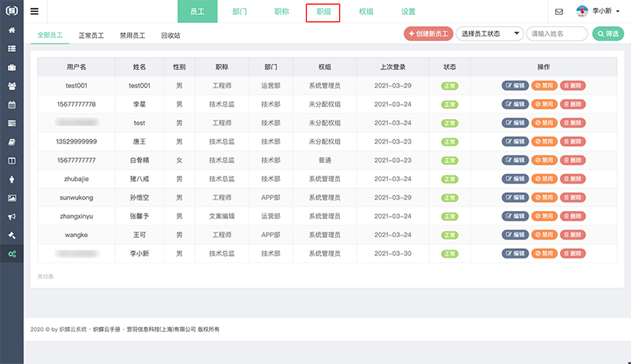The height and width of the screenshot is (364, 631).
Task: Open the image icon in sidebar
Action: (x=12, y=198)
